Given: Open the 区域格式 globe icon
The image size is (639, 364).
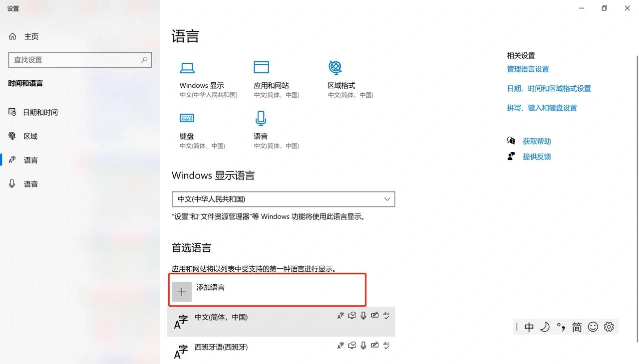Looking at the screenshot, I should [335, 67].
